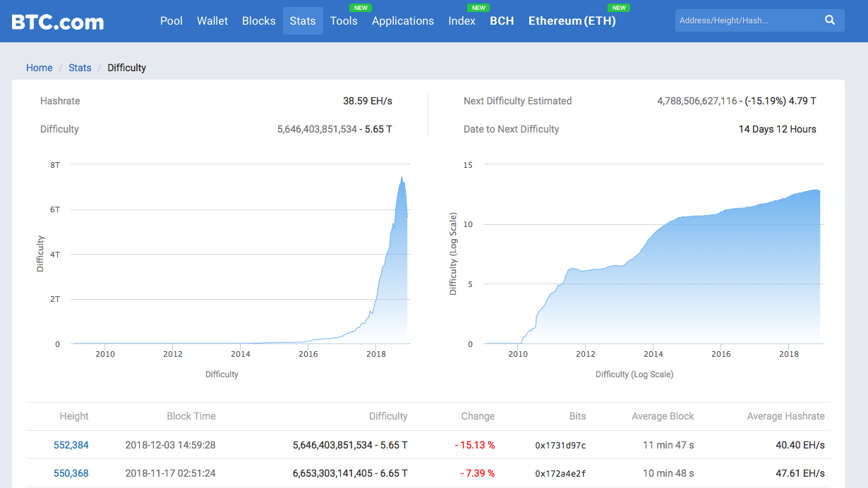Screen dimensions: 868x488
Task: Click the 14 Days 12 Hours value
Action: point(778,129)
